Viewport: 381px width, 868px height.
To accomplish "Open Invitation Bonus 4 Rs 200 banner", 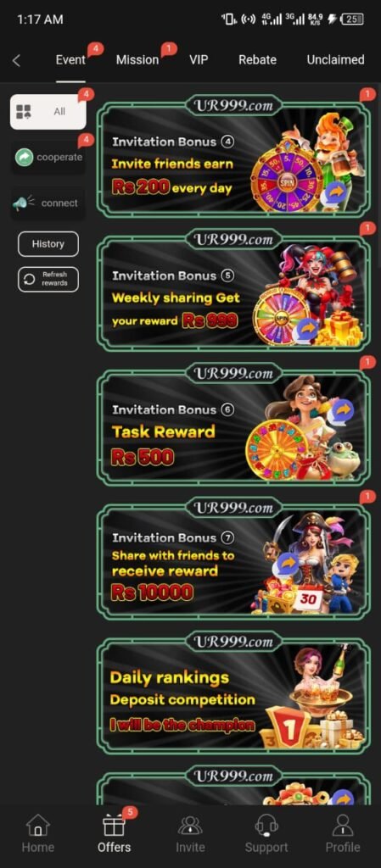I will 233,156.
